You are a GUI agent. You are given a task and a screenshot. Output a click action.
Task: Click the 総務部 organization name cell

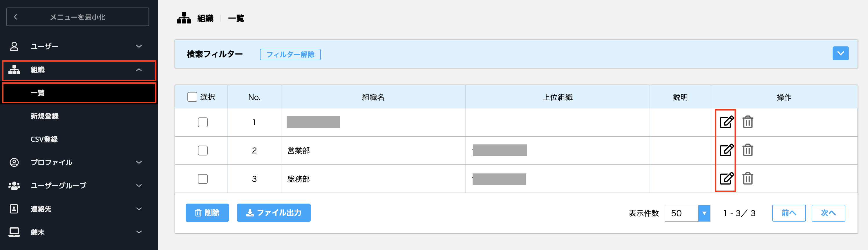pyautogui.click(x=373, y=179)
